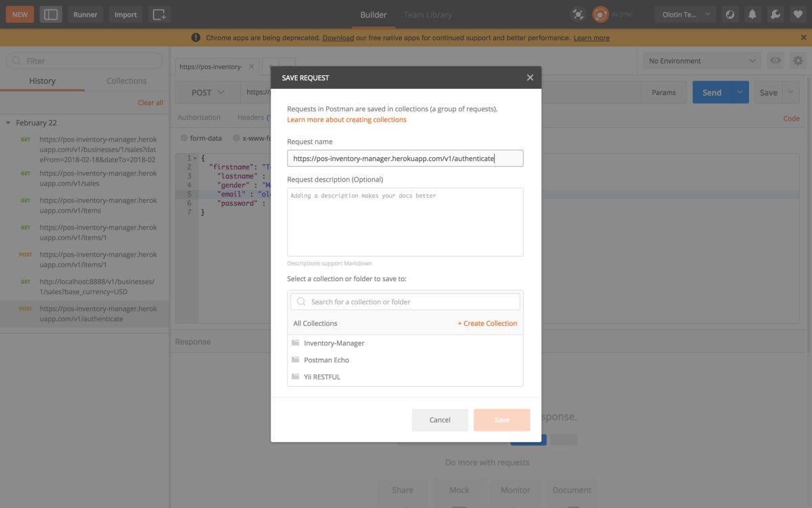Open the wrench settings icon
The image size is (812, 508).
coord(775,14)
